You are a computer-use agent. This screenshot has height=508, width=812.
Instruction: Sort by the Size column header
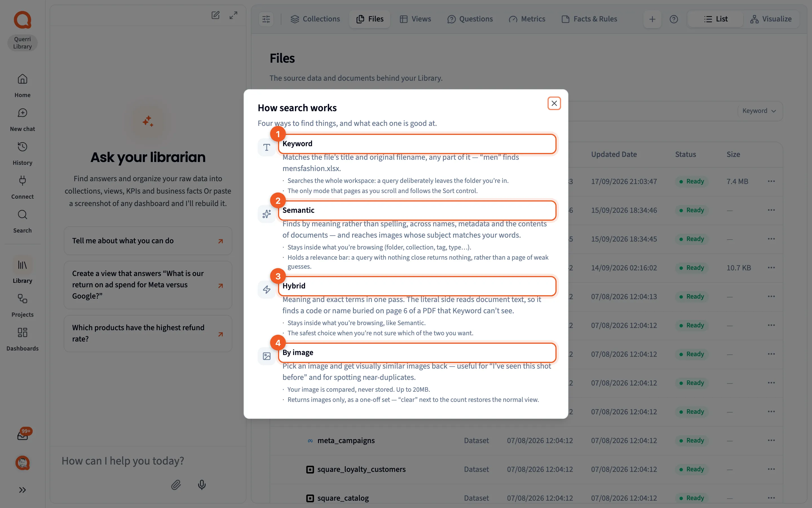pos(734,155)
